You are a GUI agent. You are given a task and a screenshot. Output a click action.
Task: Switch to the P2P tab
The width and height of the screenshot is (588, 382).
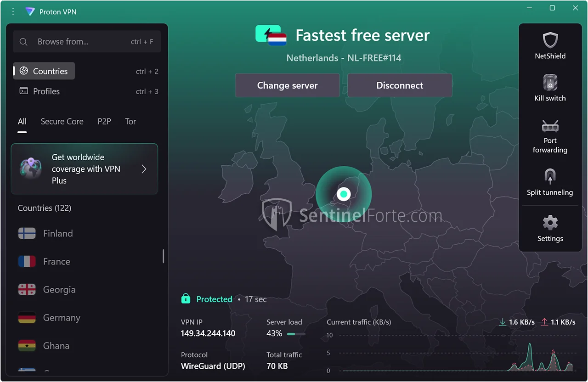pyautogui.click(x=104, y=122)
